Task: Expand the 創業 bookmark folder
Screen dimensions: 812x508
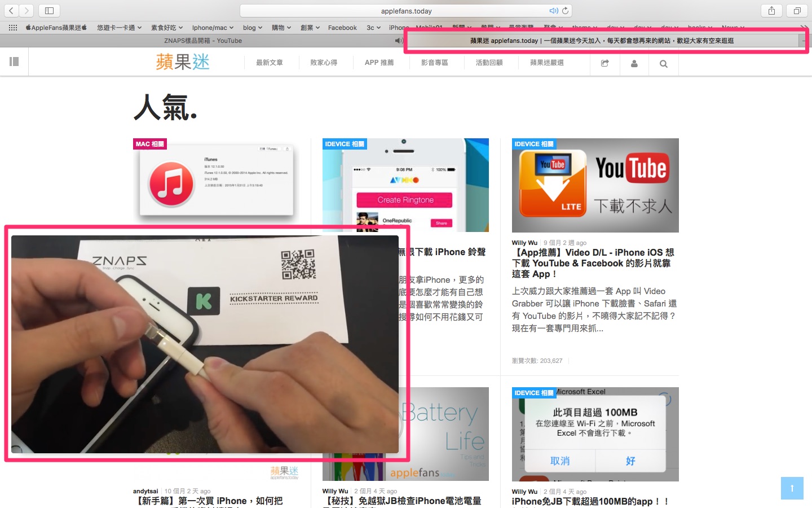Action: [x=310, y=28]
